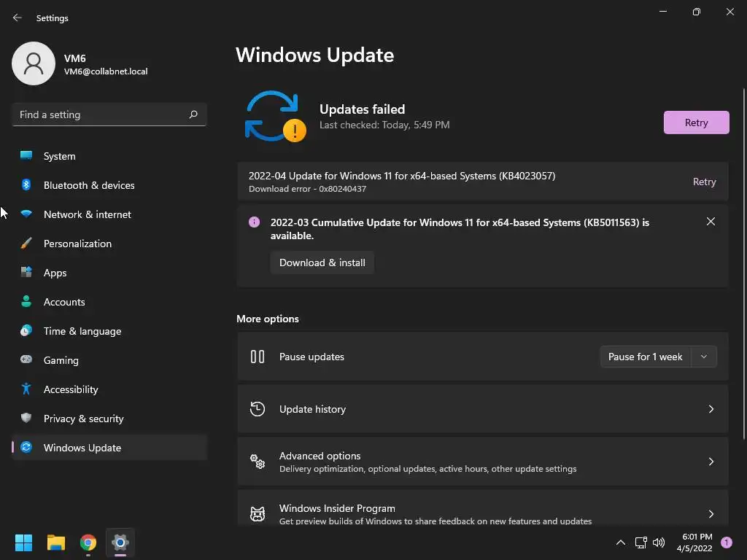Open the Windows Start menu
Image resolution: width=747 pixels, height=560 pixels.
pos(24,542)
